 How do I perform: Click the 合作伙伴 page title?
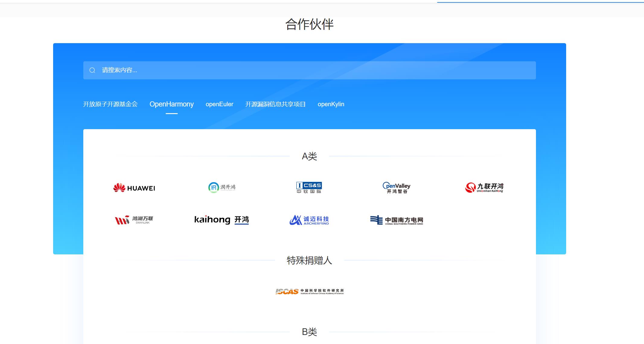[309, 24]
